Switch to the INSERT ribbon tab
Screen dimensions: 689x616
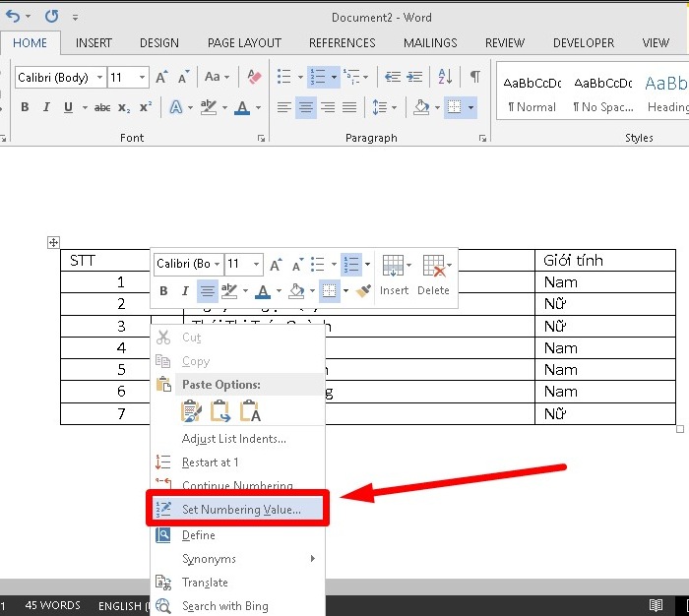point(94,43)
